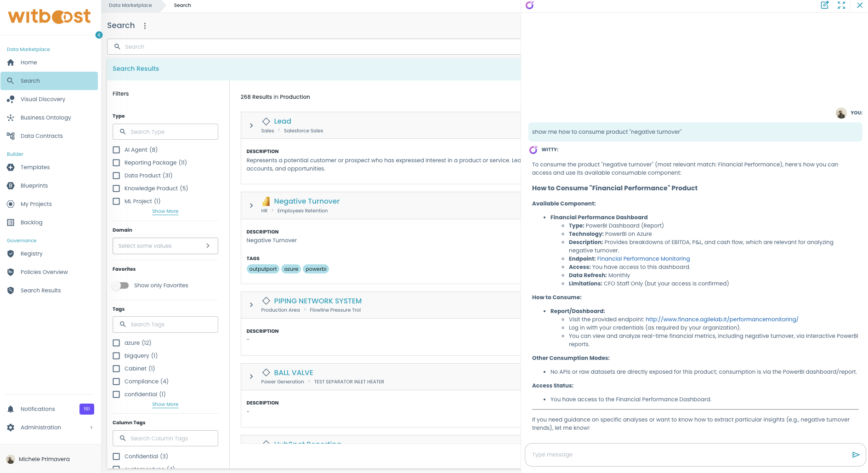Expand the Administration sidebar submenu
Screen dimensions: 868x473
pos(91,427)
